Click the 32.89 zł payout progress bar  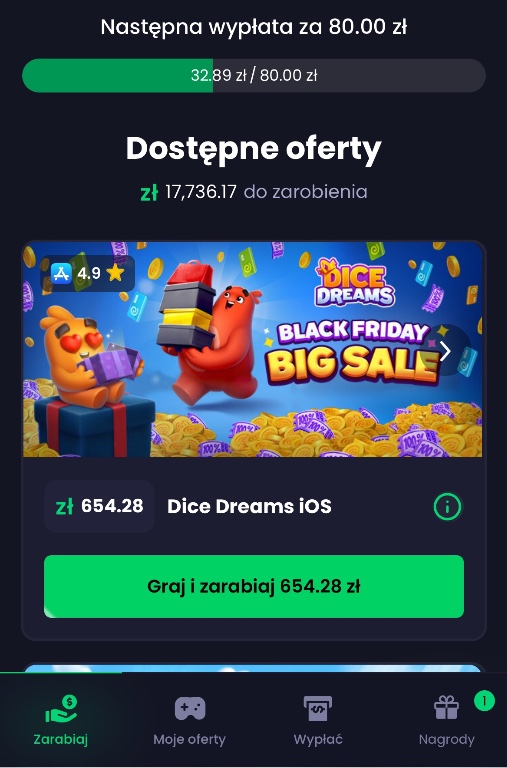(x=254, y=75)
